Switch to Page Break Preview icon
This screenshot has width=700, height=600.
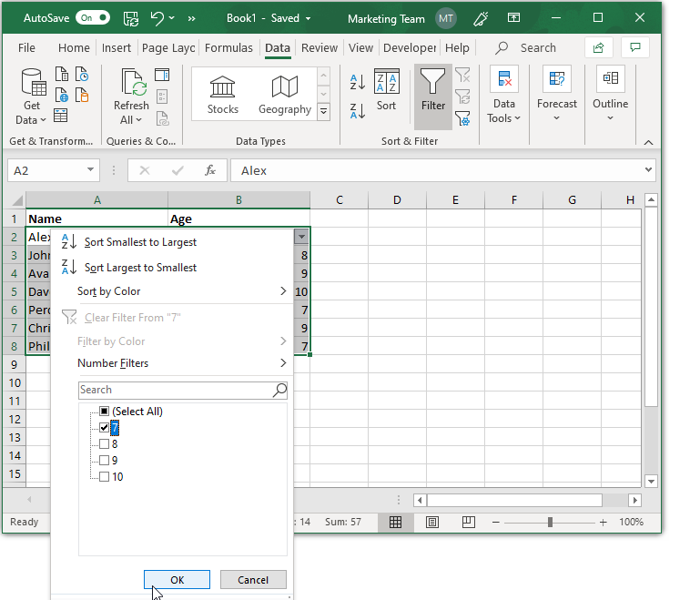(468, 522)
